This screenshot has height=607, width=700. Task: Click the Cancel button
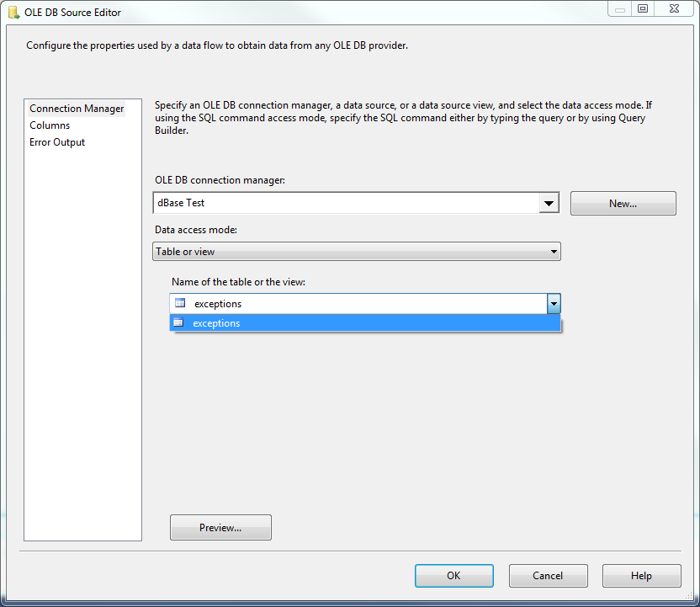click(x=548, y=576)
